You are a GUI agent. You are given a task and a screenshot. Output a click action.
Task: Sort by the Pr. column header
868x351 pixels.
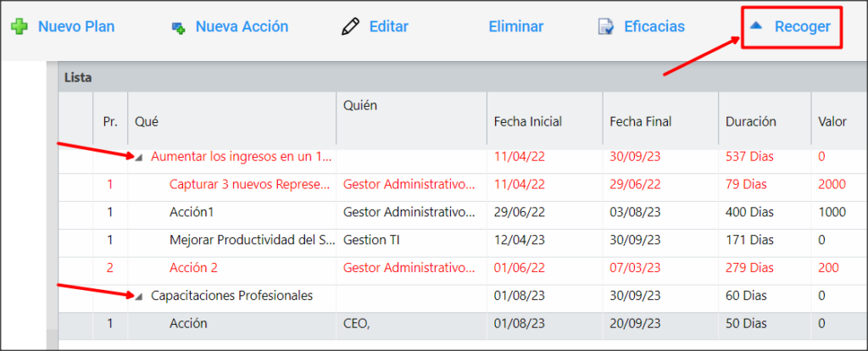(x=110, y=122)
